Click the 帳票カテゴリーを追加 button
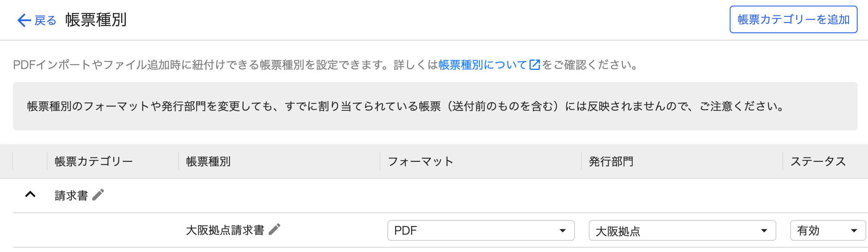 pos(793,19)
